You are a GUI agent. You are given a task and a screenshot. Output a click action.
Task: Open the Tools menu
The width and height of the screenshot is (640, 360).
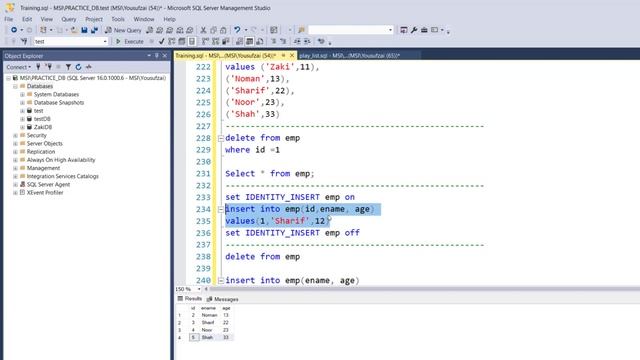tap(118, 19)
